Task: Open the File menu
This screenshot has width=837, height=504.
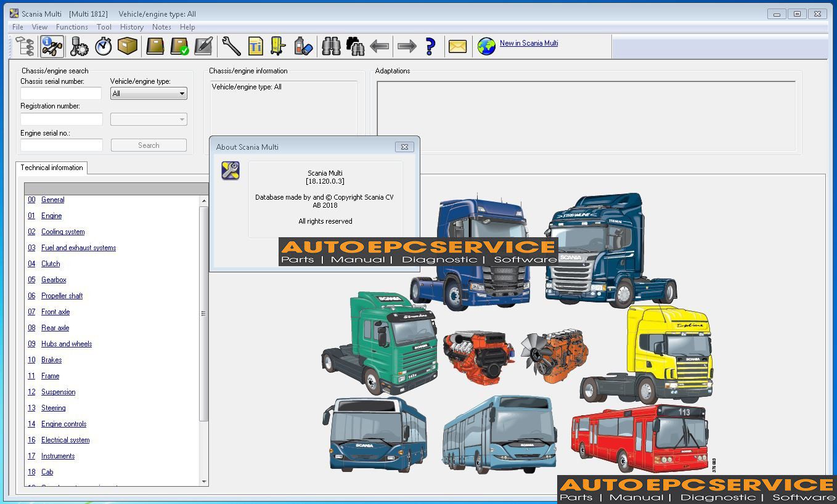Action: coord(18,27)
